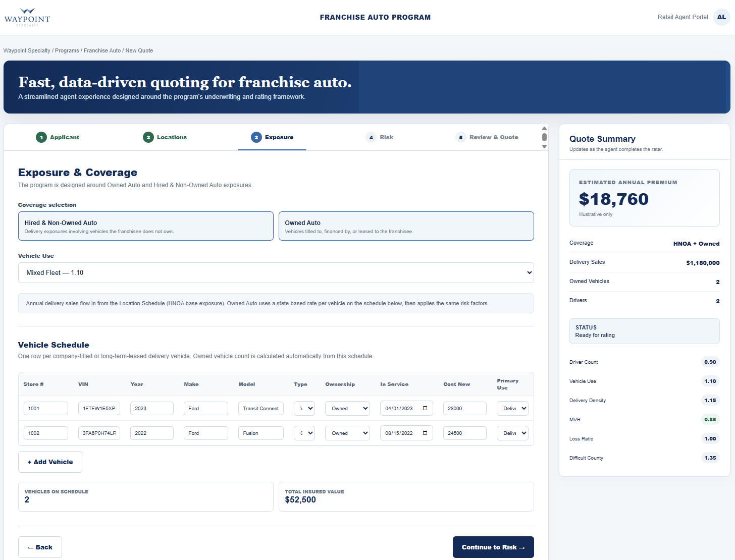Click the Waypoint Specialty logo
The width and height of the screenshot is (735, 560).
[27, 17]
